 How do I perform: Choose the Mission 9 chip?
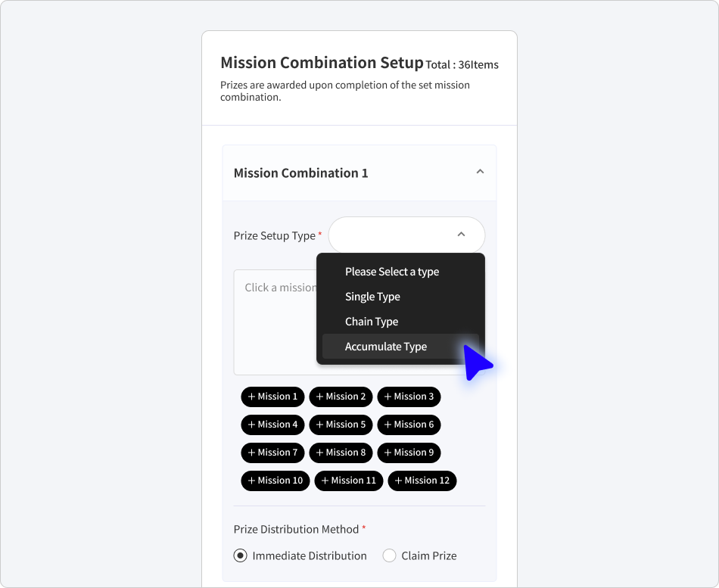(x=409, y=453)
